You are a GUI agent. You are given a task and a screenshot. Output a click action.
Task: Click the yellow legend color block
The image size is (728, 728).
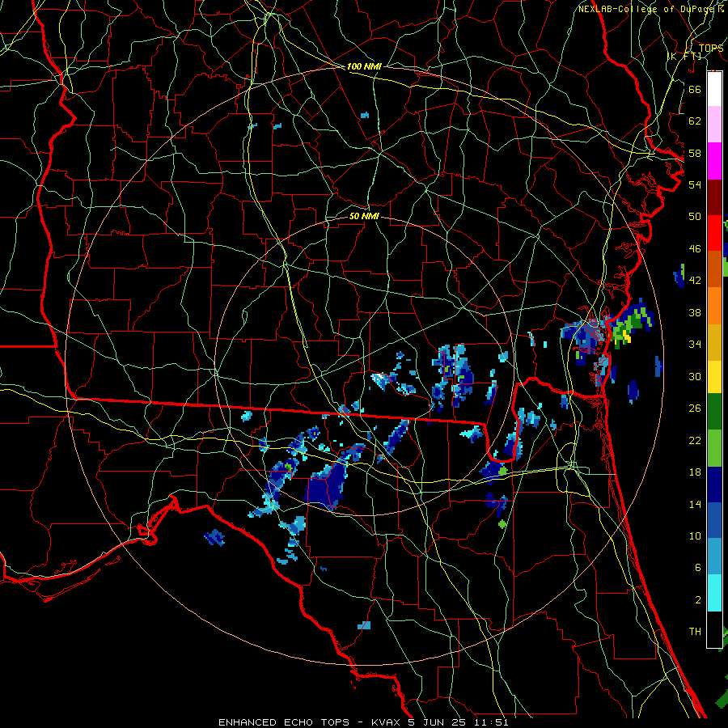pyautogui.click(x=714, y=376)
